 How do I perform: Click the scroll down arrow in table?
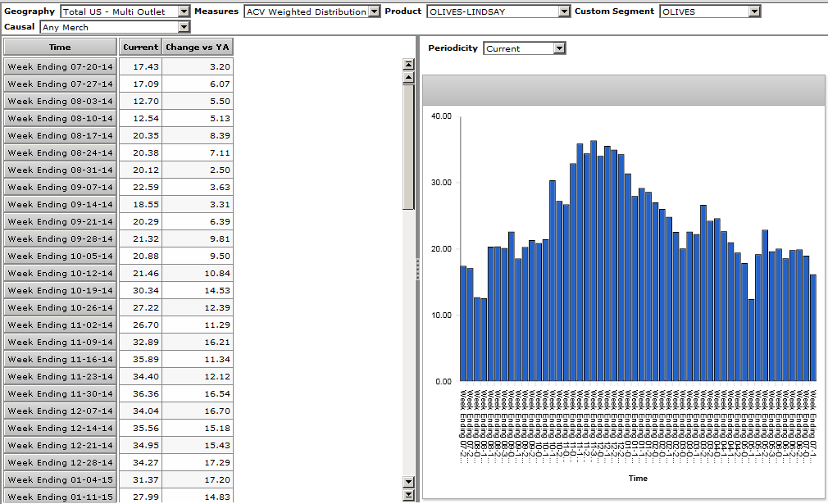click(x=408, y=481)
